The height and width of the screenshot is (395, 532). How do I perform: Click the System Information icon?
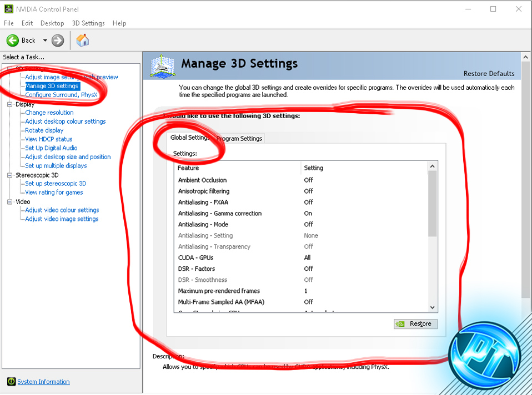tap(11, 382)
